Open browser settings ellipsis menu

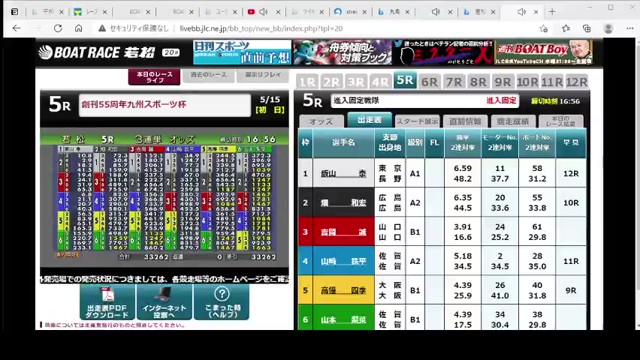[x=630, y=29]
